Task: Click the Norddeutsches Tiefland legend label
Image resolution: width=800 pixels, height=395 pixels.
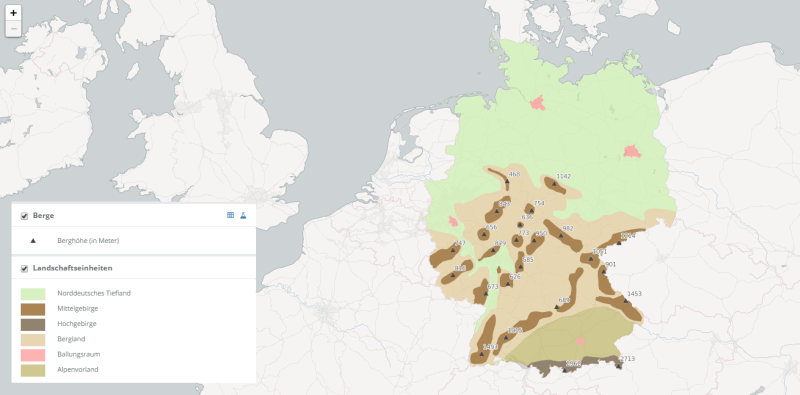Action: tap(94, 293)
